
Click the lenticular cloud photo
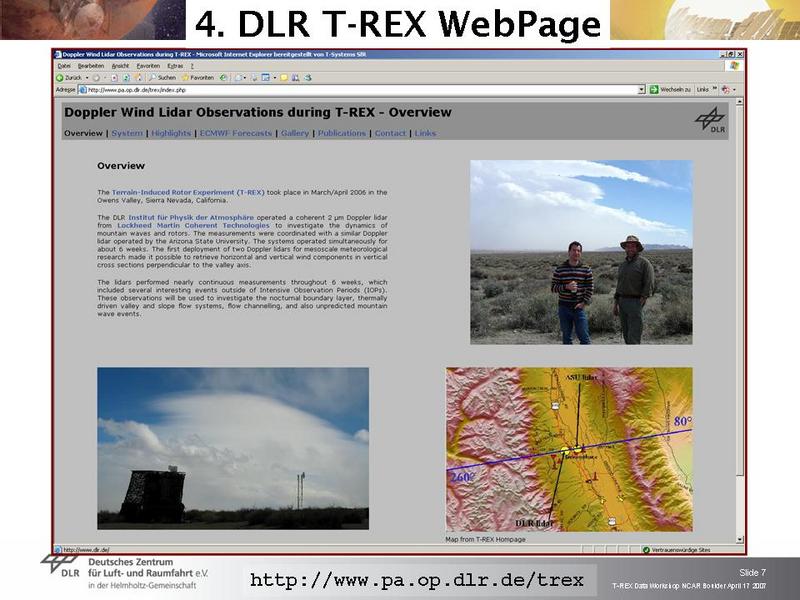pos(233,448)
